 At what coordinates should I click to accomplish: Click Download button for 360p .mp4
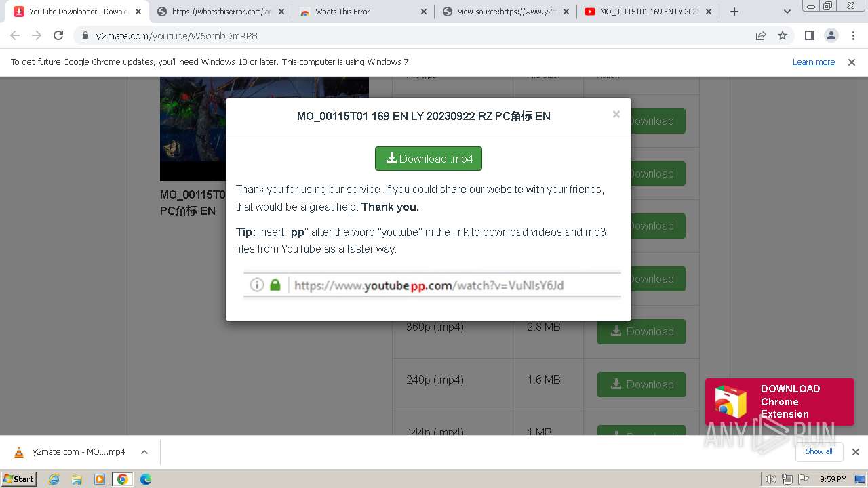tap(641, 331)
